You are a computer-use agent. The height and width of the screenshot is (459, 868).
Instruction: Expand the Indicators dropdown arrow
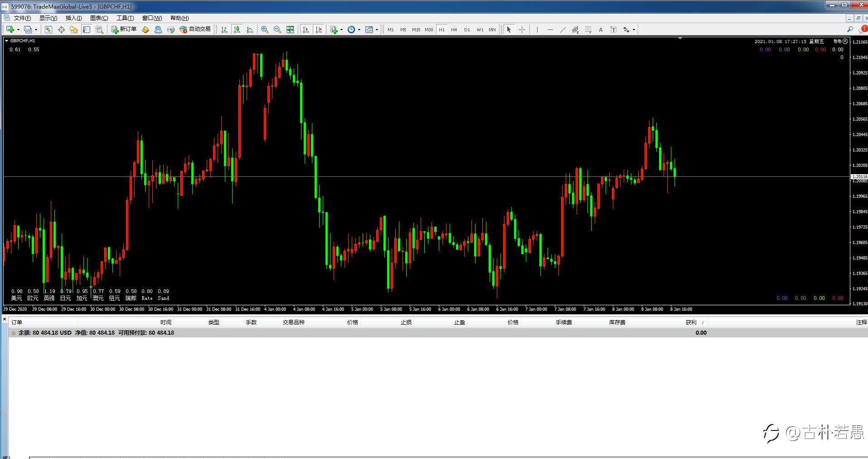341,30
